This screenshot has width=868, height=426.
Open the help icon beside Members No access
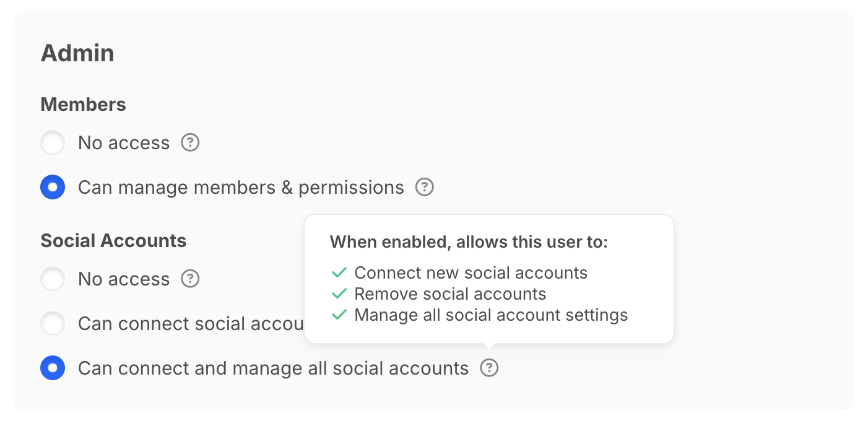[190, 143]
